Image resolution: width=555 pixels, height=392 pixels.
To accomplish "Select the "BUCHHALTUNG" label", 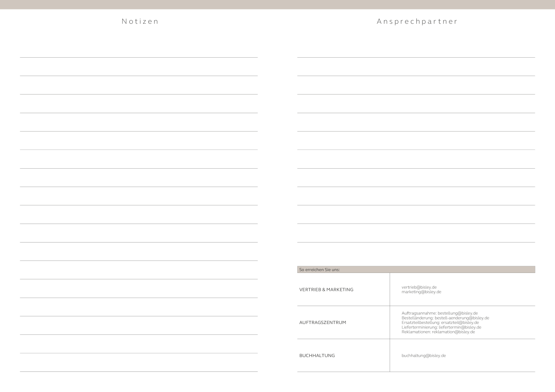I will point(317,356).
